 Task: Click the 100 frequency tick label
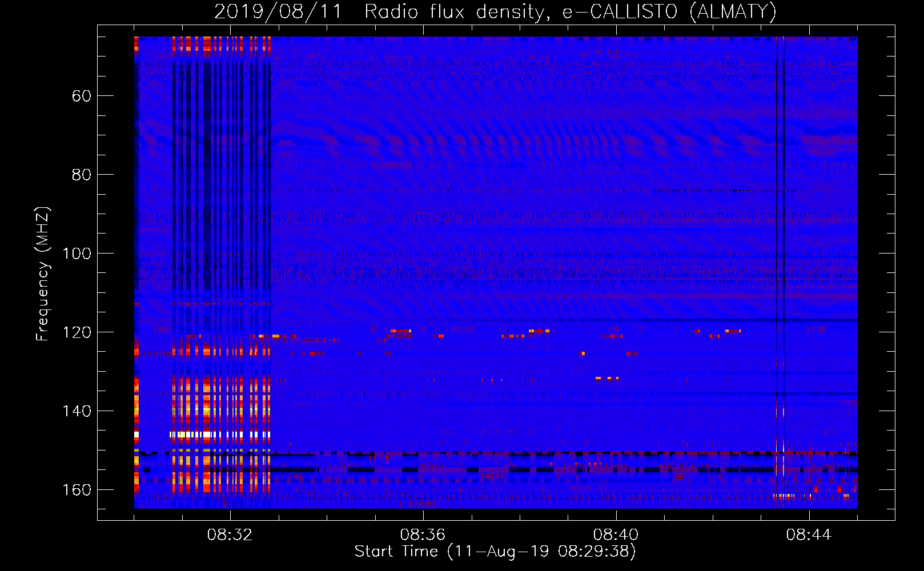[x=77, y=254]
